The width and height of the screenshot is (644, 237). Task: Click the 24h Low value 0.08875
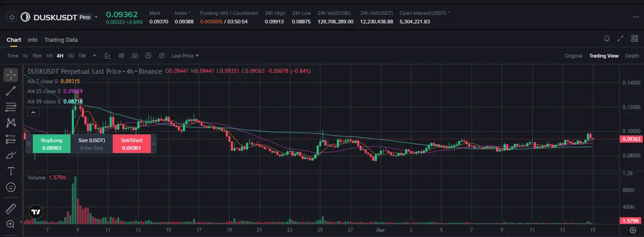click(301, 22)
